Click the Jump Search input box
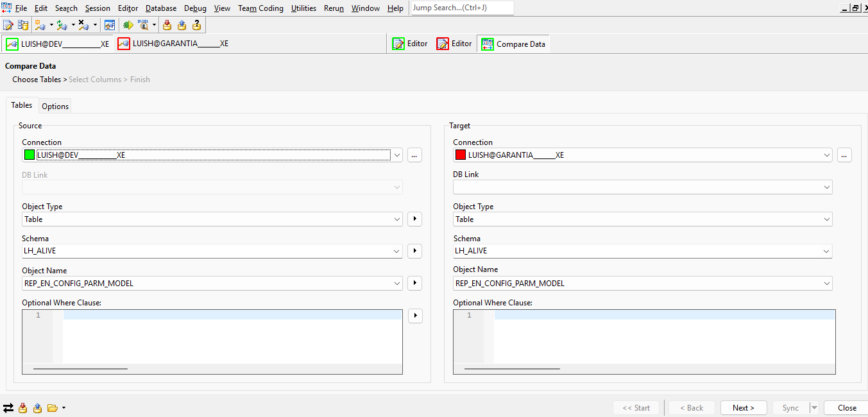Screen dimensions: 868x417 (x=462, y=8)
